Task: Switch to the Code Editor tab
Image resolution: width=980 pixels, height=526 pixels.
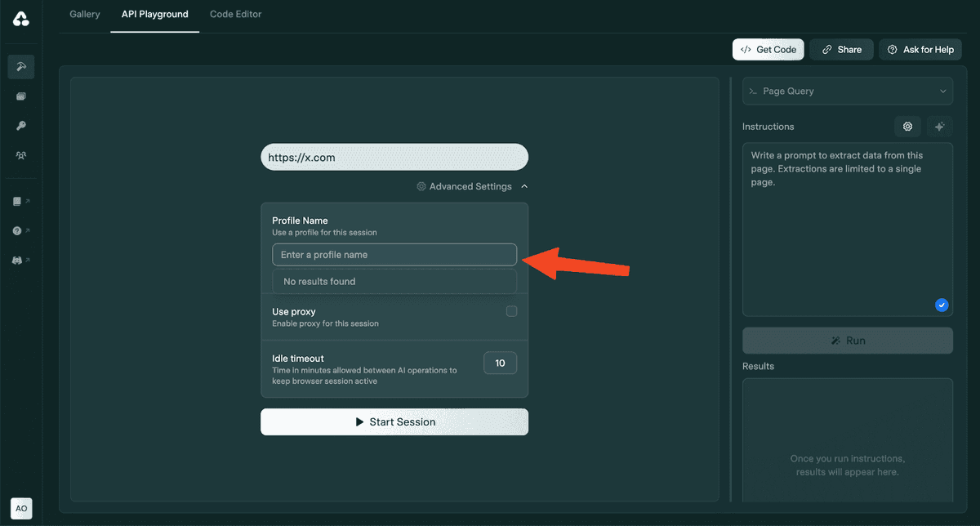Action: [x=235, y=14]
